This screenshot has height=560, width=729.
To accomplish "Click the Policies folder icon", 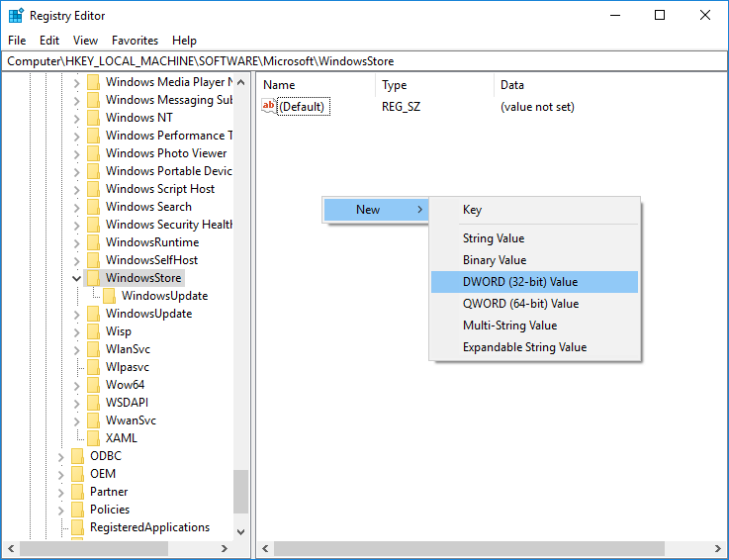I will pos(78,510).
